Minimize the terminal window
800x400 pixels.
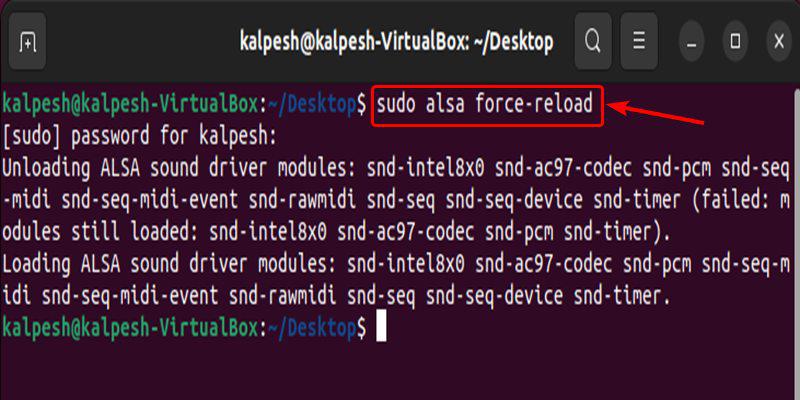point(692,42)
